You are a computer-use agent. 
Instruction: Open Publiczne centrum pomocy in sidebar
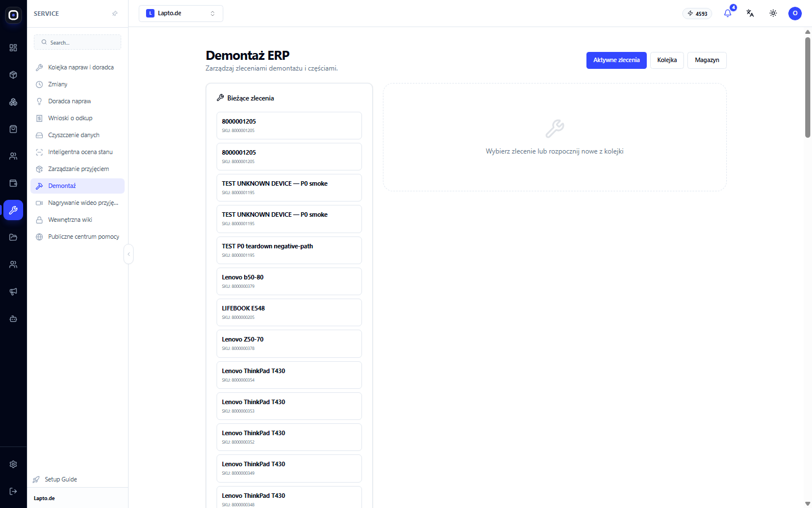[78, 237]
